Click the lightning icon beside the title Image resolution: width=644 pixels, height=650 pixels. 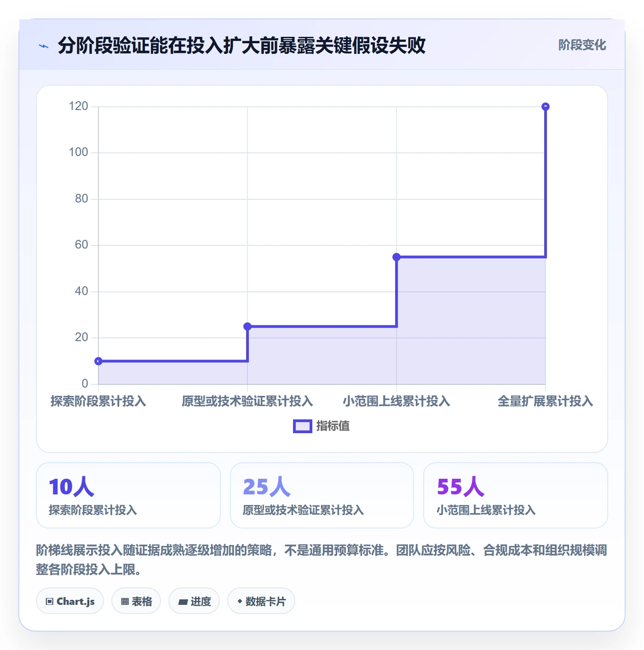[x=44, y=46]
